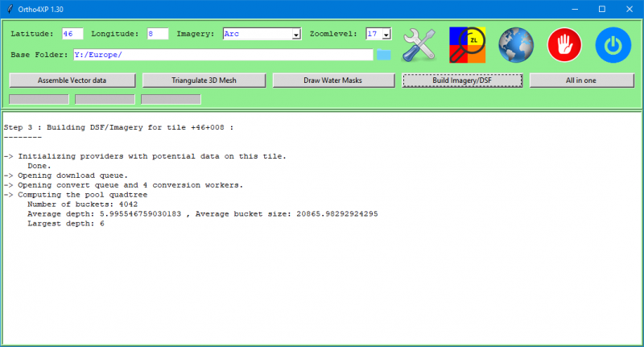The width and height of the screenshot is (644, 347).
Task: Click the Build Imagery/DSF button
Action: click(462, 81)
